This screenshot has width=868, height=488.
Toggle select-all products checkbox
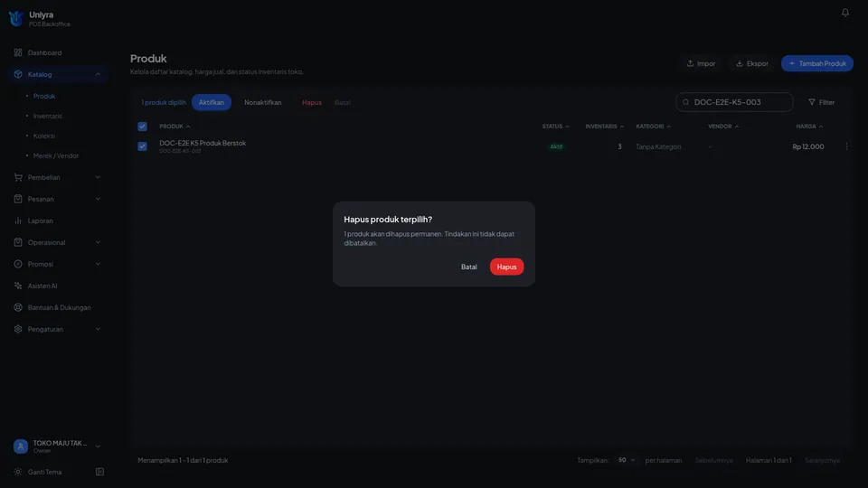pyautogui.click(x=142, y=127)
